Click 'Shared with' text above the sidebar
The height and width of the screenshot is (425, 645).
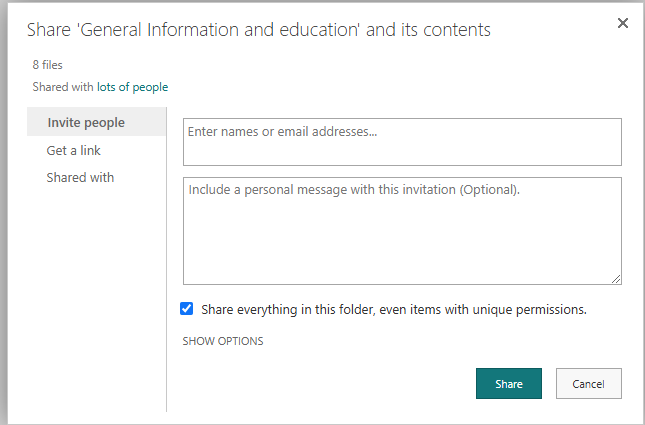(x=62, y=87)
